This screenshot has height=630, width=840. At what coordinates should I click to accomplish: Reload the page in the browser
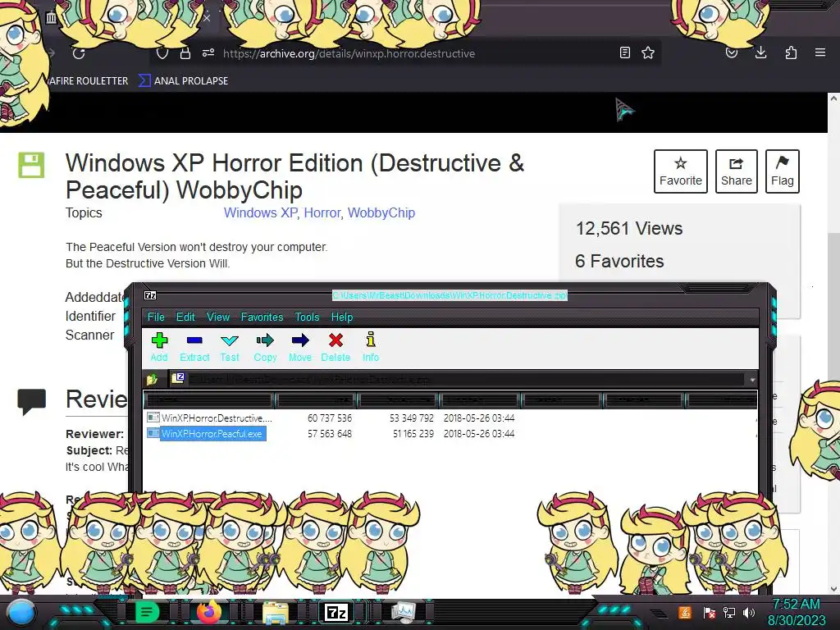click(79, 53)
